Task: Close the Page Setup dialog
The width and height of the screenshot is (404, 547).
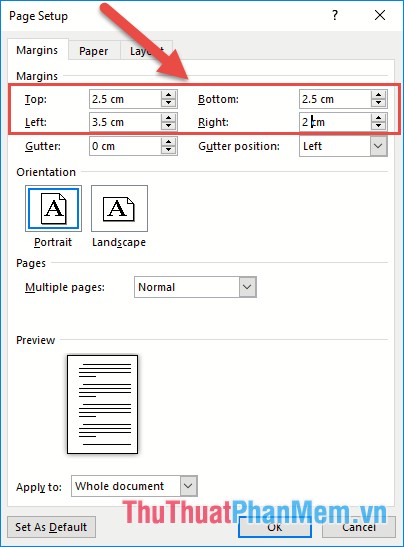Action: pyautogui.click(x=380, y=15)
